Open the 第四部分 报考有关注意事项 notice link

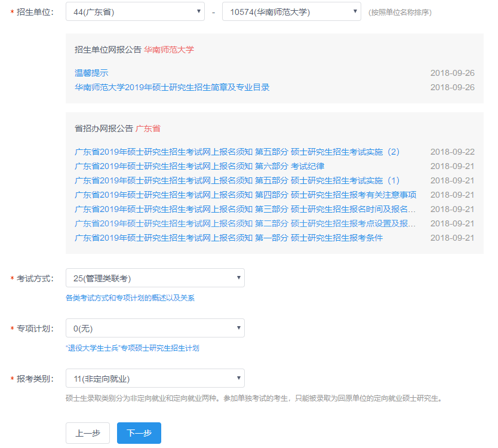(x=245, y=195)
